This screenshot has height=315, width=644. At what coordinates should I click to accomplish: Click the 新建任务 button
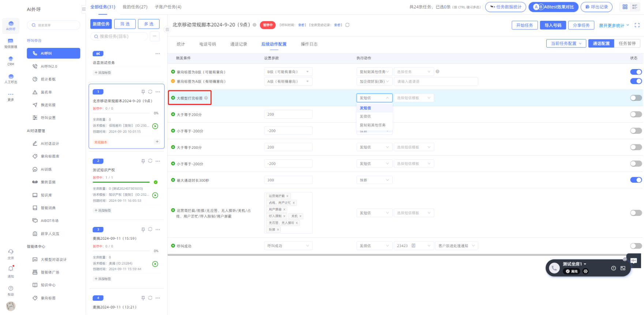(101, 24)
